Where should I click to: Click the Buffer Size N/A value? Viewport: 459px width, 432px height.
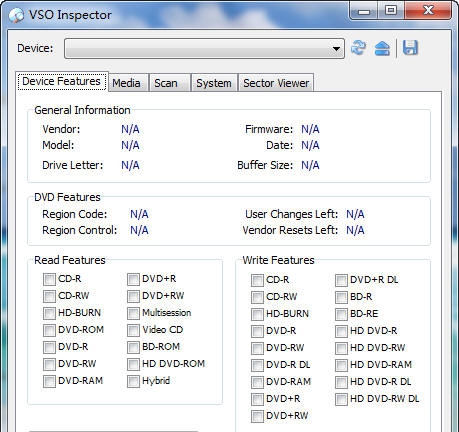click(x=310, y=165)
